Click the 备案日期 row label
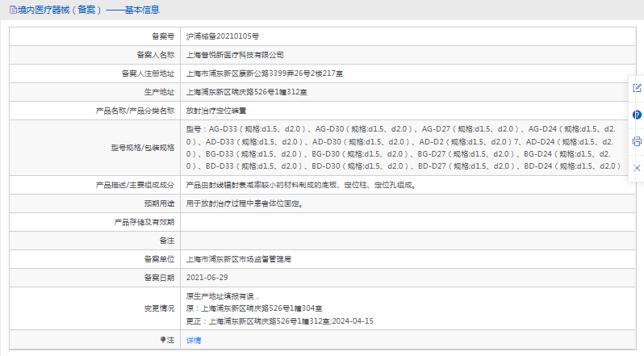 (x=159, y=278)
